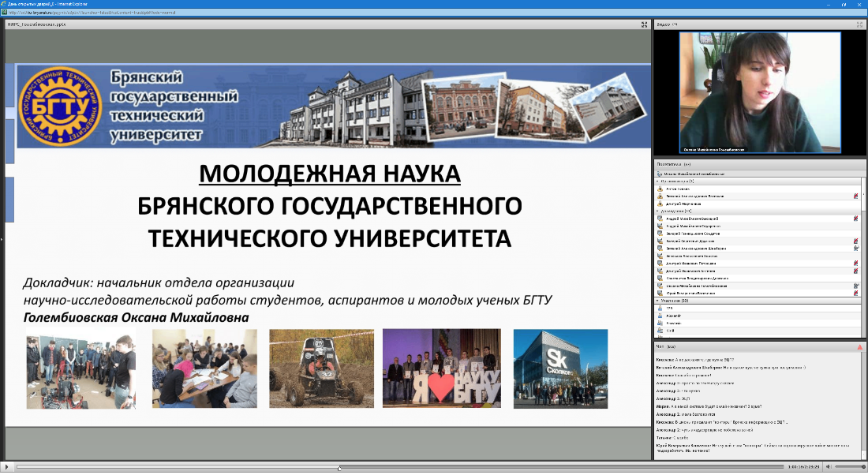868x475 pixels.
Task: Select participant row Alexandr
Action: point(758,316)
